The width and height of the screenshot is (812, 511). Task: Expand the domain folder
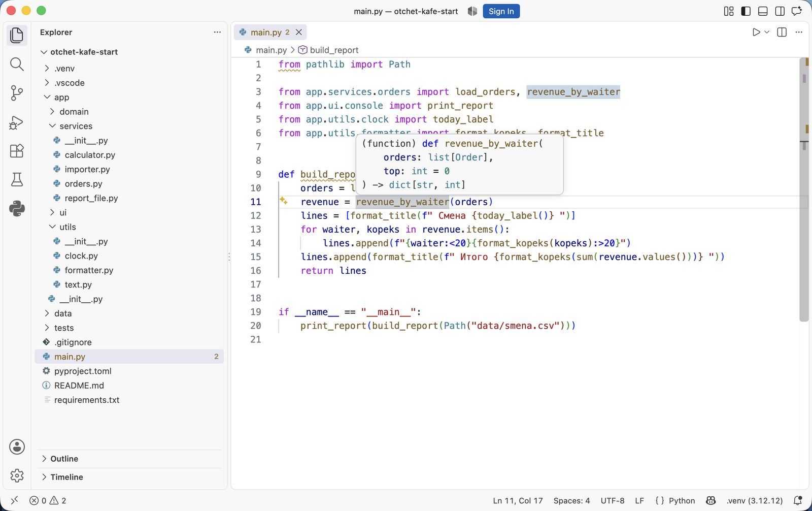52,112
